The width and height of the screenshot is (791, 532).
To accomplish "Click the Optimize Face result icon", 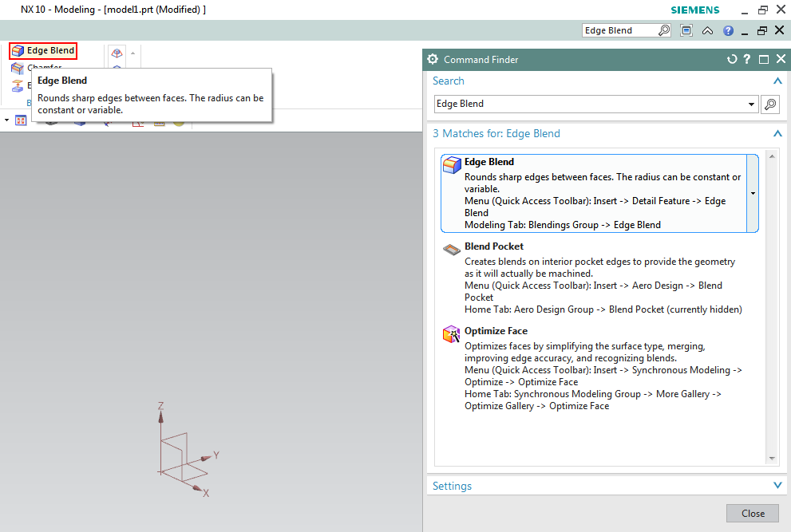I will (x=452, y=334).
